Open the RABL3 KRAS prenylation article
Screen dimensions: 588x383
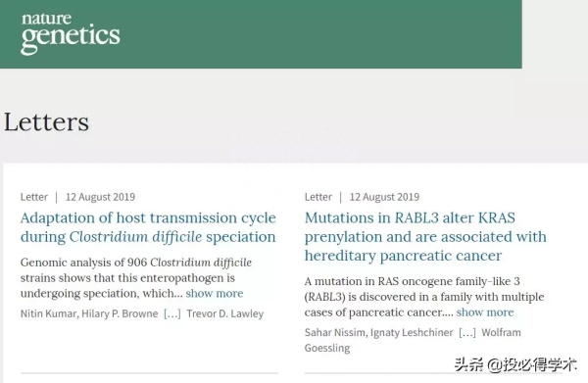pos(425,237)
